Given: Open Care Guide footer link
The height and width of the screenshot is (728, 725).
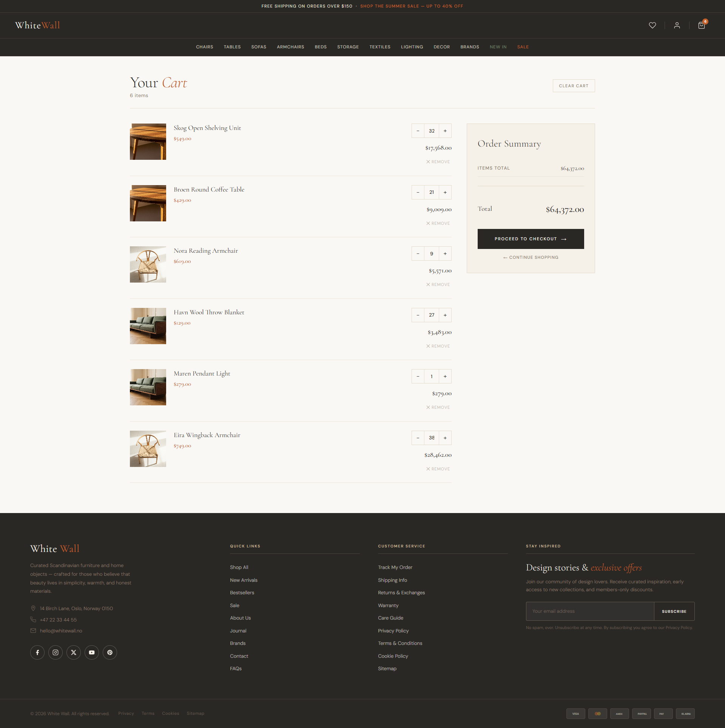Looking at the screenshot, I should pos(390,618).
